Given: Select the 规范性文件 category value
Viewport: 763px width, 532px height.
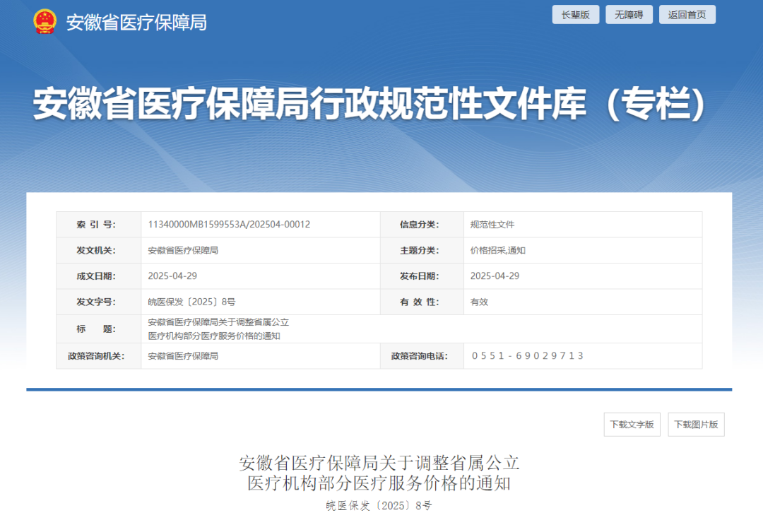Looking at the screenshot, I should tap(492, 225).
